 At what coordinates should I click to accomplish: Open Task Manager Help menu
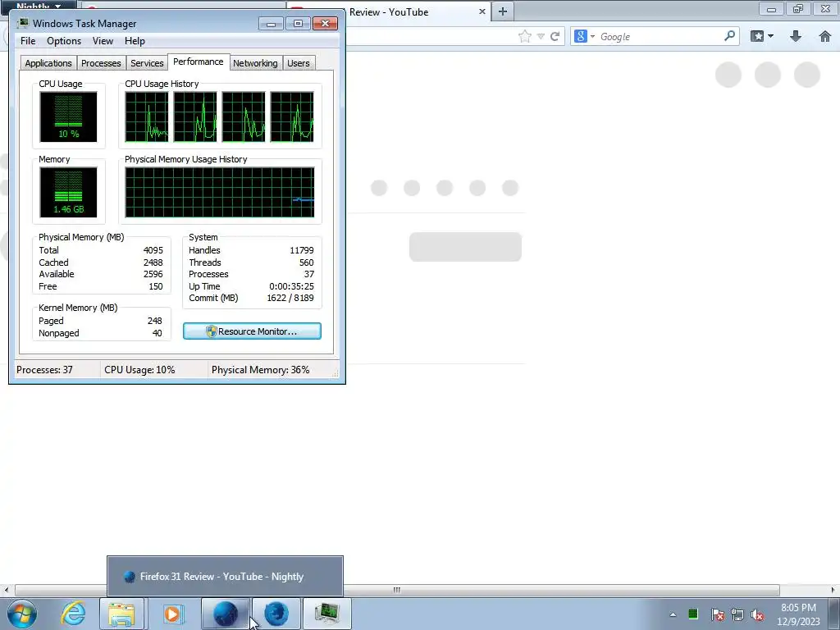[x=135, y=41]
